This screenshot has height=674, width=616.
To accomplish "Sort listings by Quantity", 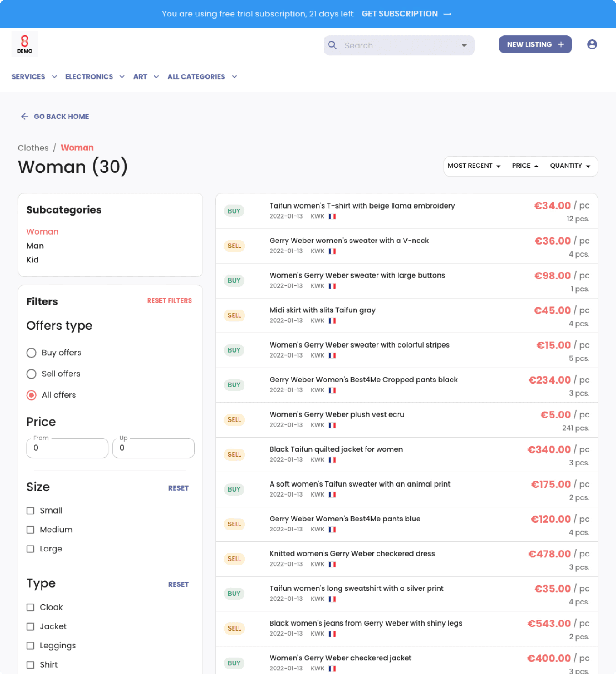I will pos(570,166).
